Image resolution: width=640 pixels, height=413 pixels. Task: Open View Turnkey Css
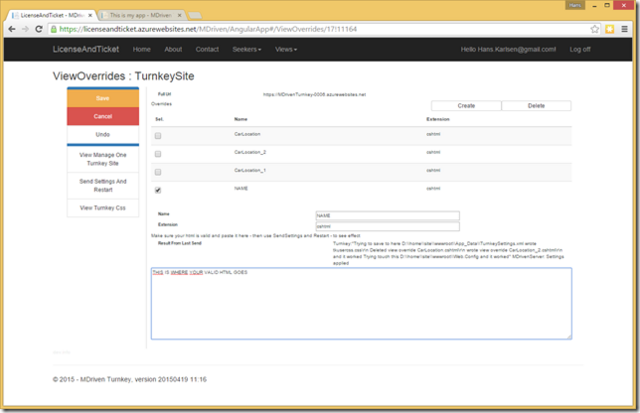click(103, 208)
